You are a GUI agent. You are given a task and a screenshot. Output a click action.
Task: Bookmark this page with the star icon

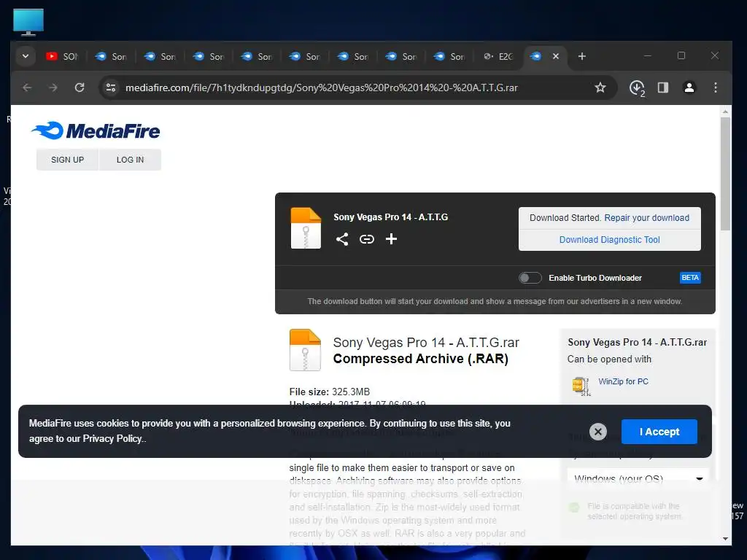tap(600, 87)
